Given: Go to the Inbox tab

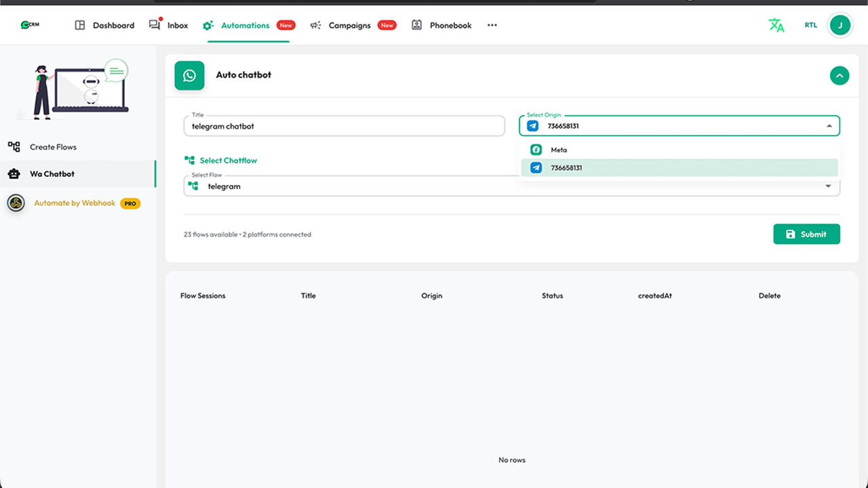Looking at the screenshot, I should pos(168,25).
